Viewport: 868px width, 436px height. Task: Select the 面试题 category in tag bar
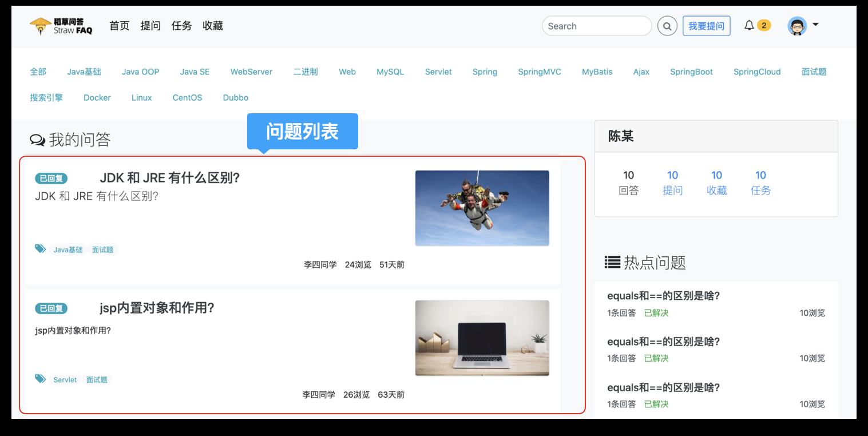pyautogui.click(x=814, y=72)
